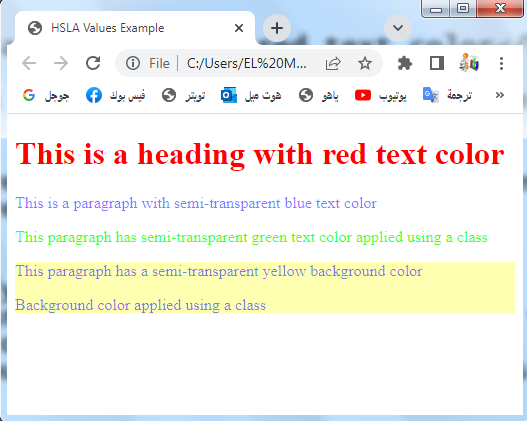Open the Chrome profile avatar
Screen dimensions: 527x421
click(x=469, y=63)
